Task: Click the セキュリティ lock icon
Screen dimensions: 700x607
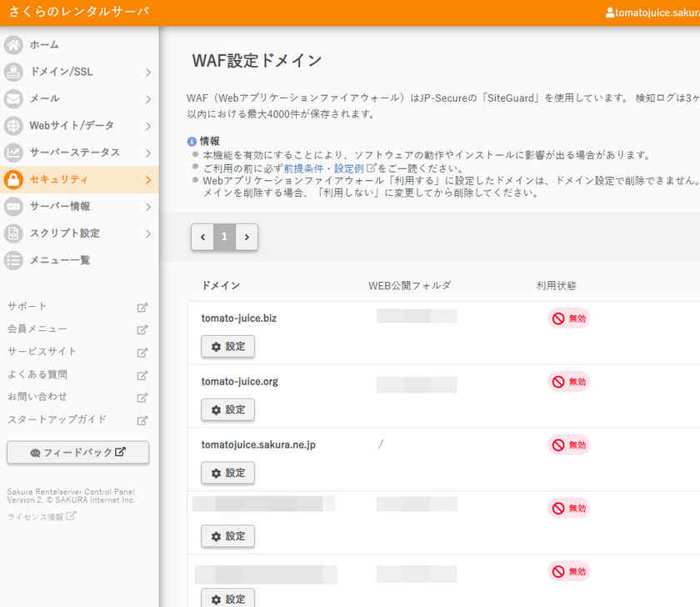Action: [x=13, y=179]
